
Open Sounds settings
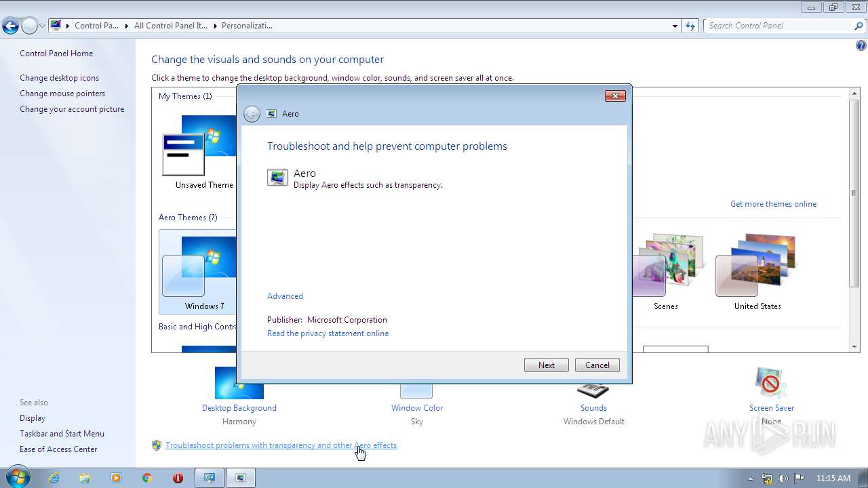point(593,408)
